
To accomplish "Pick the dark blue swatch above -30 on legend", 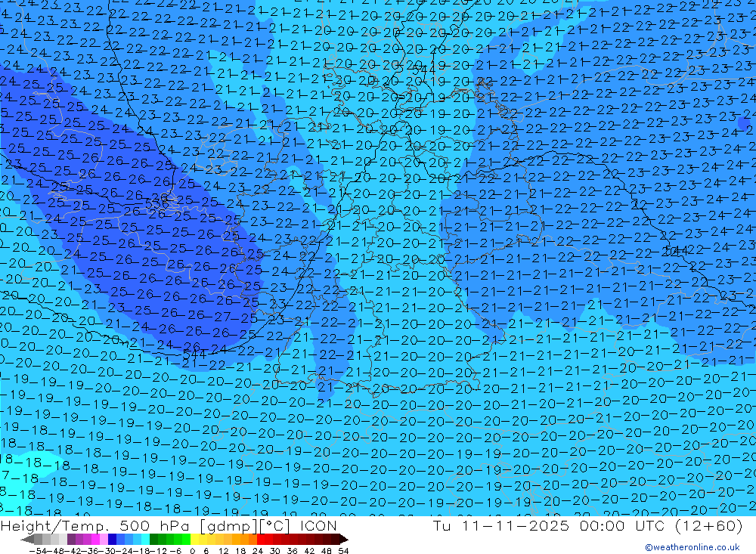I will tap(112, 539).
